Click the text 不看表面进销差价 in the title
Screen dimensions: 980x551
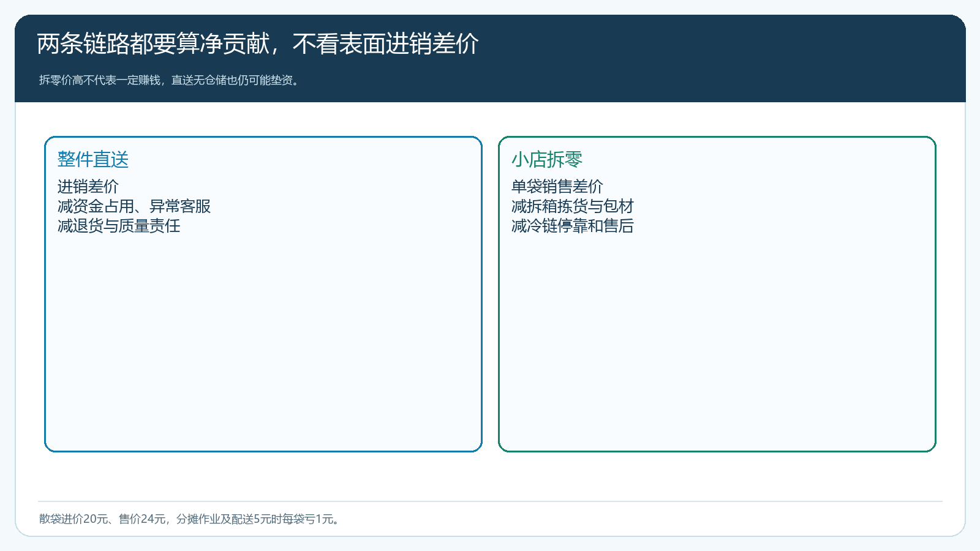(386, 44)
